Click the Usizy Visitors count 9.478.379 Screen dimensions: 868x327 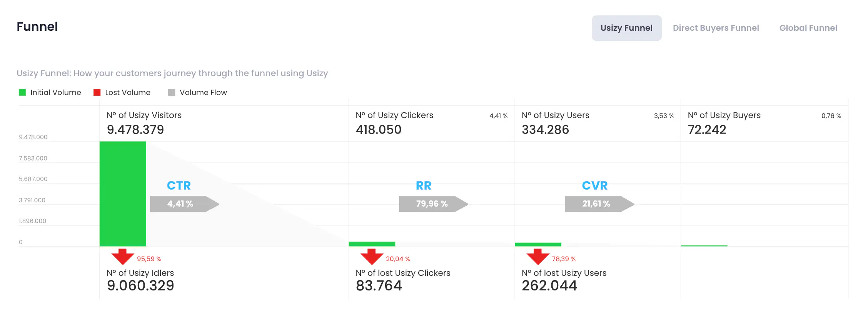pos(135,130)
